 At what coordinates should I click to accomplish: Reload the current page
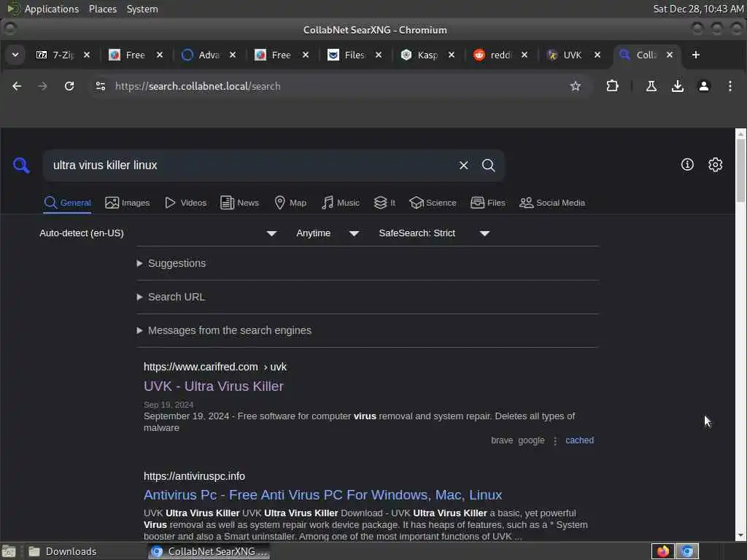tap(69, 86)
